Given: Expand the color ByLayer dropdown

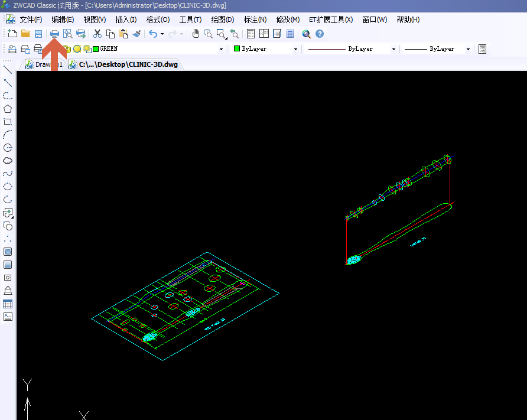Looking at the screenshot, I should point(295,48).
